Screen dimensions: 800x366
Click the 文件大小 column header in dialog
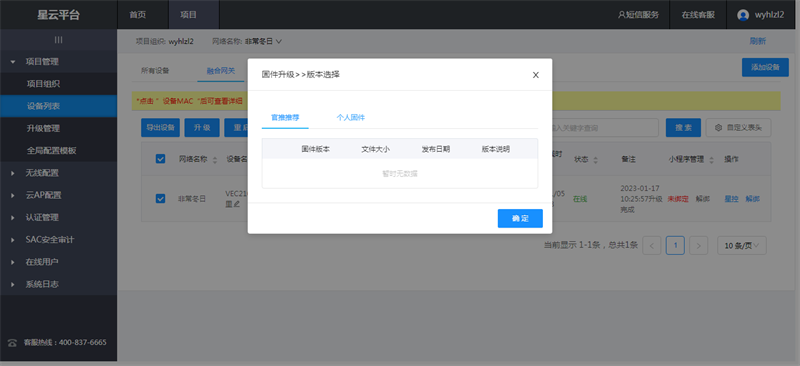tap(376, 149)
